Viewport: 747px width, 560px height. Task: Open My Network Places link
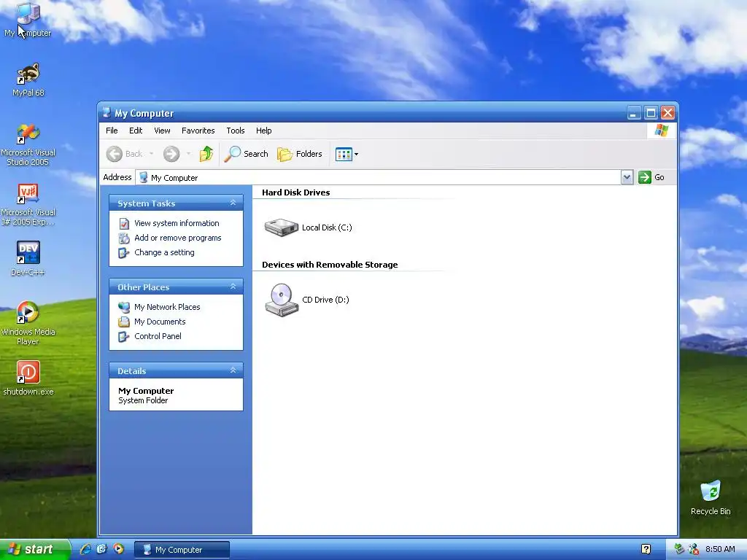point(167,307)
